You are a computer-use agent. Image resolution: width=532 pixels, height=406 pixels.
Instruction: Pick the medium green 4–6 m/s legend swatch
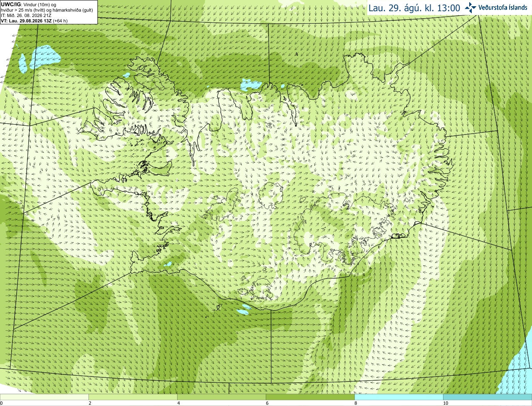222,397
